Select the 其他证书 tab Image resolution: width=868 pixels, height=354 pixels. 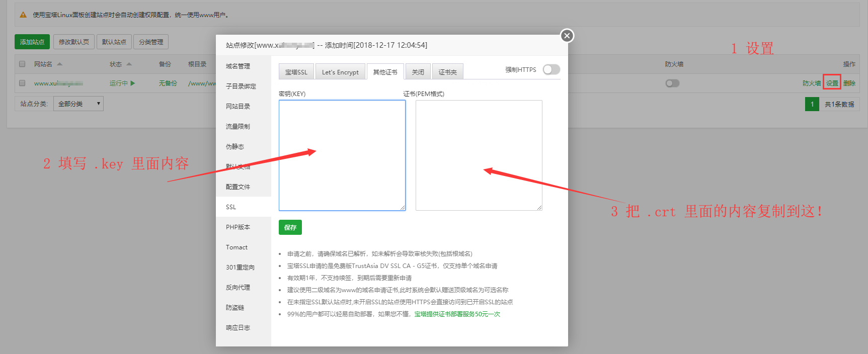pos(385,72)
